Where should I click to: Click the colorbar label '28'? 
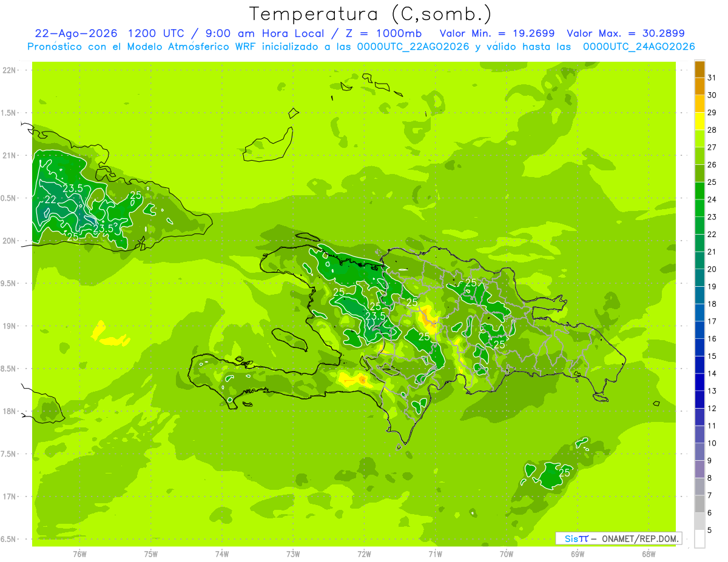(712, 130)
